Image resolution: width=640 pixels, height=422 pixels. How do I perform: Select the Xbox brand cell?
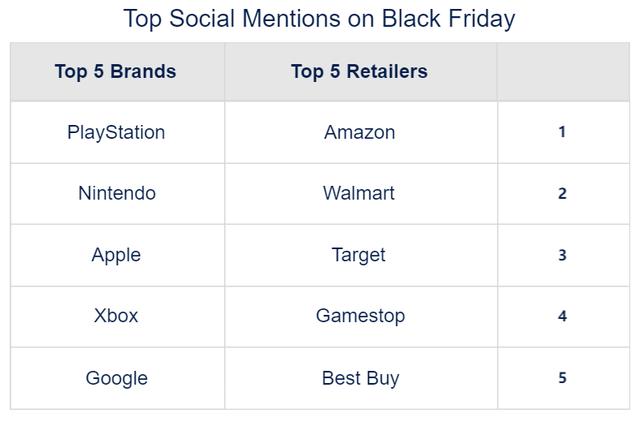pos(116,316)
